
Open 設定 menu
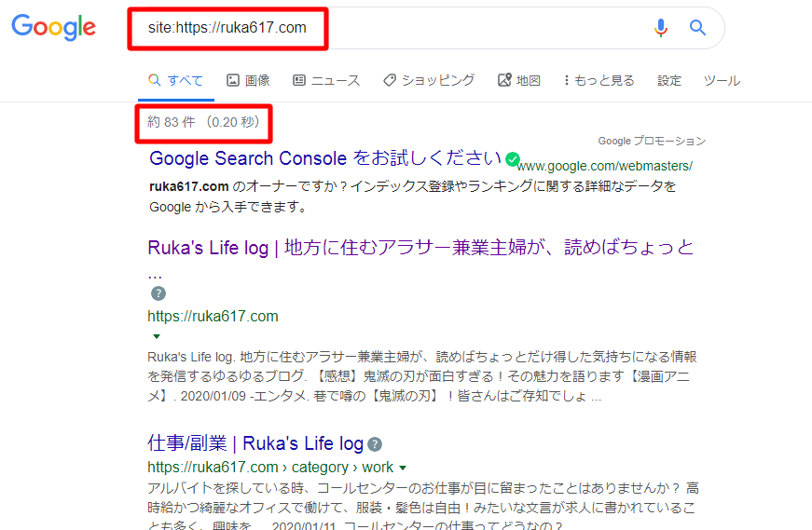pyautogui.click(x=669, y=80)
